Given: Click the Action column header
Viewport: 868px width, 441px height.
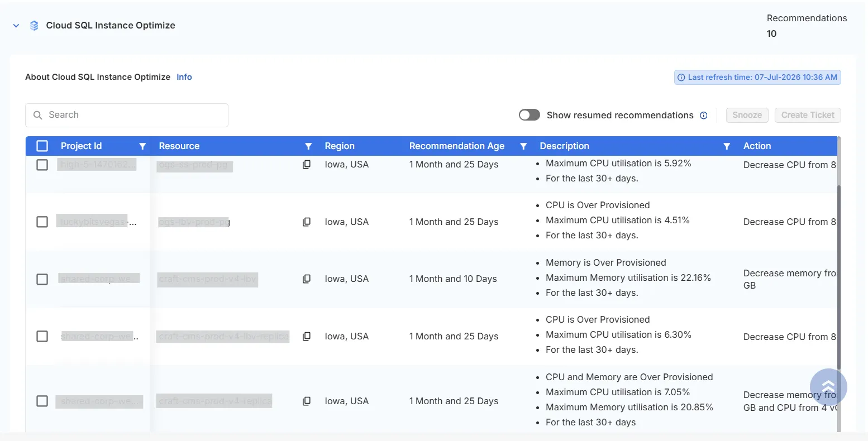Looking at the screenshot, I should tap(757, 146).
